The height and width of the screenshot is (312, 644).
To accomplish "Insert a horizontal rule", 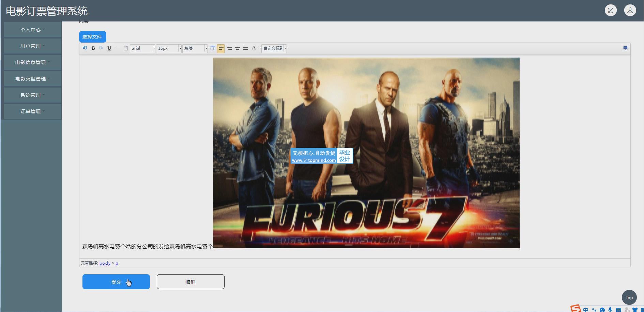I will 118,48.
